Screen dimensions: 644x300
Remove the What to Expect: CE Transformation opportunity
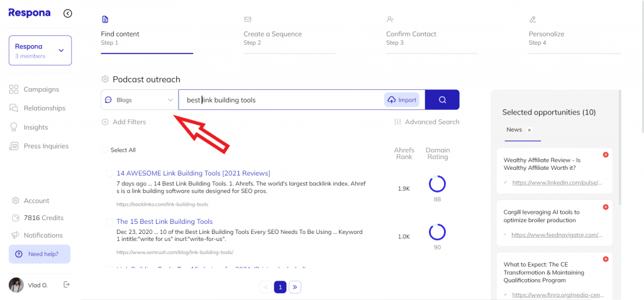pos(606,259)
